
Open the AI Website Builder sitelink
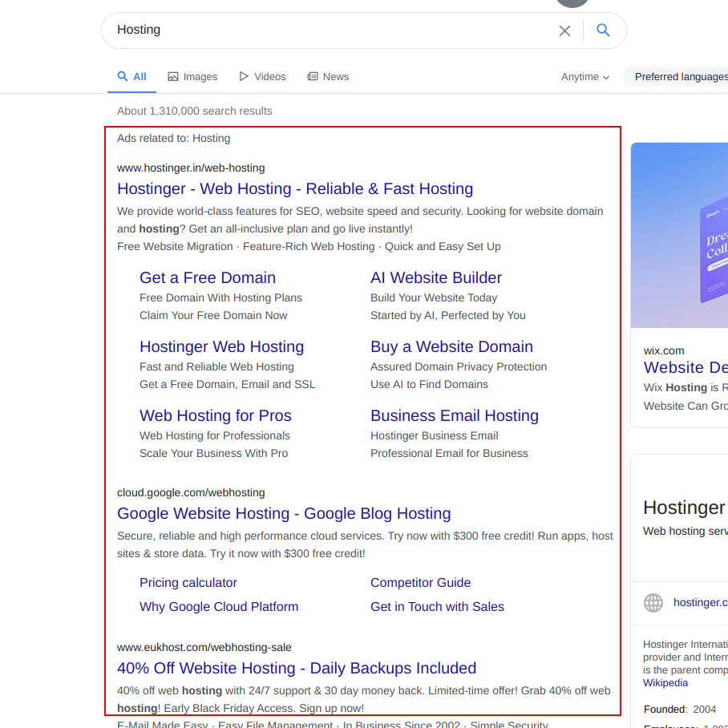[436, 277]
